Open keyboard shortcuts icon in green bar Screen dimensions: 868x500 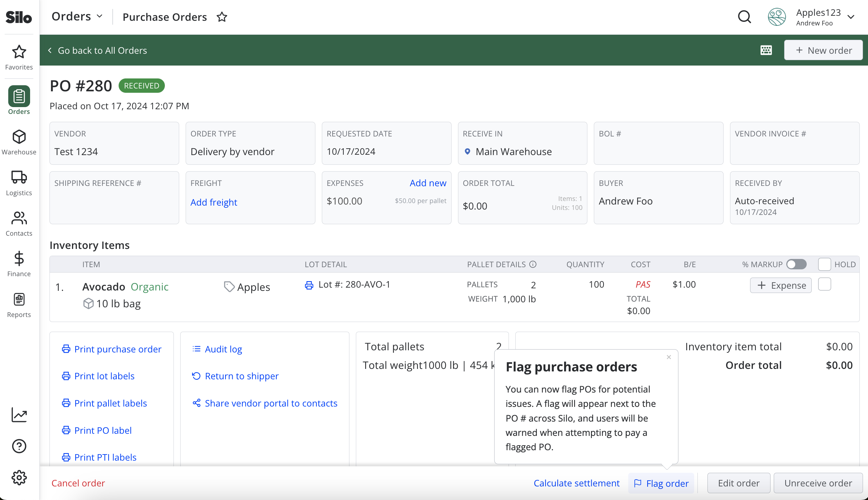pyautogui.click(x=766, y=50)
